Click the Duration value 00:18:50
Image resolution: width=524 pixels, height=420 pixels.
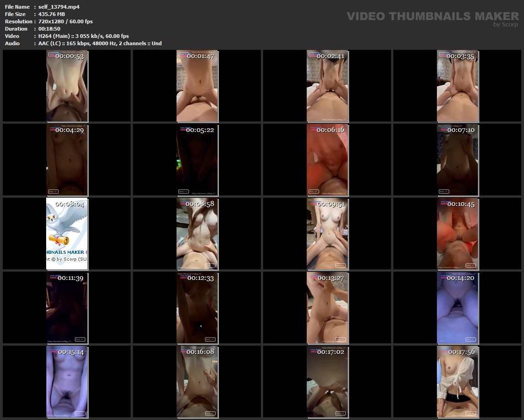click(x=49, y=29)
